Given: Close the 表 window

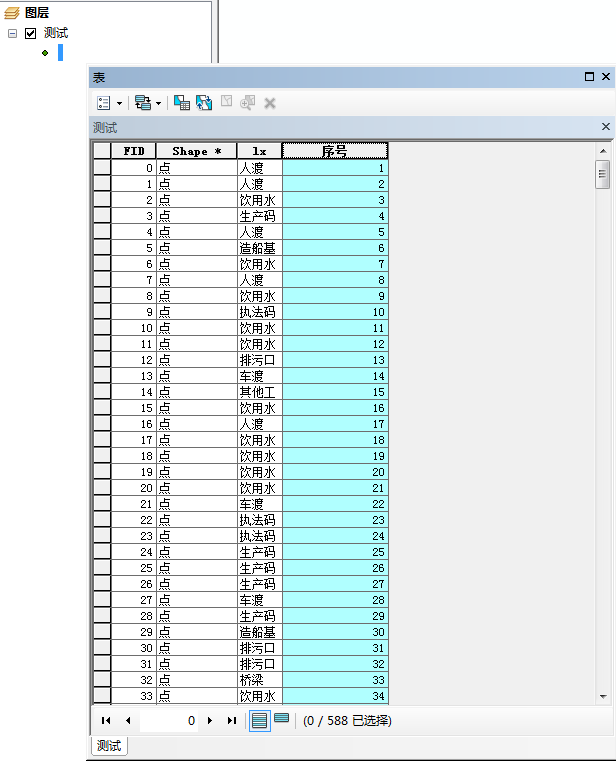Looking at the screenshot, I should (606, 77).
